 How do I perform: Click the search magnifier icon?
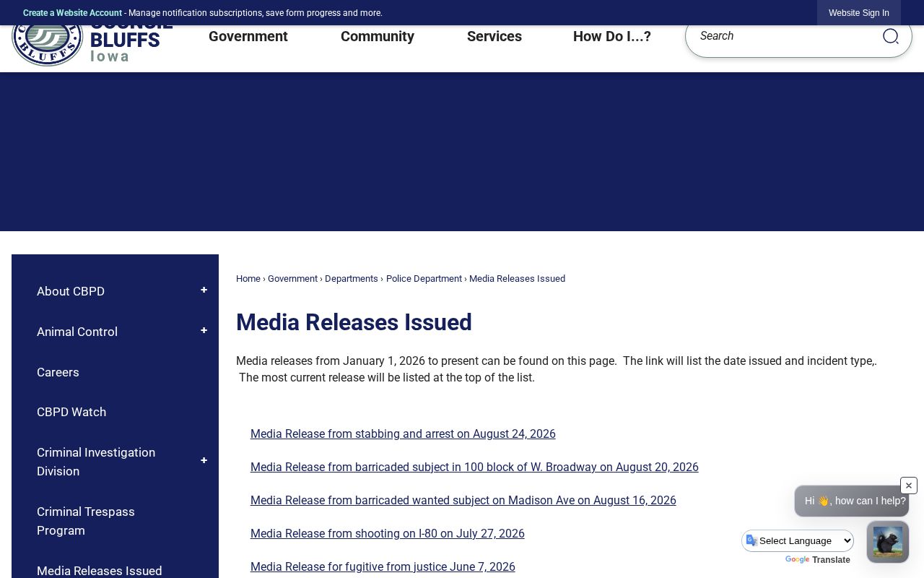pos(890,36)
